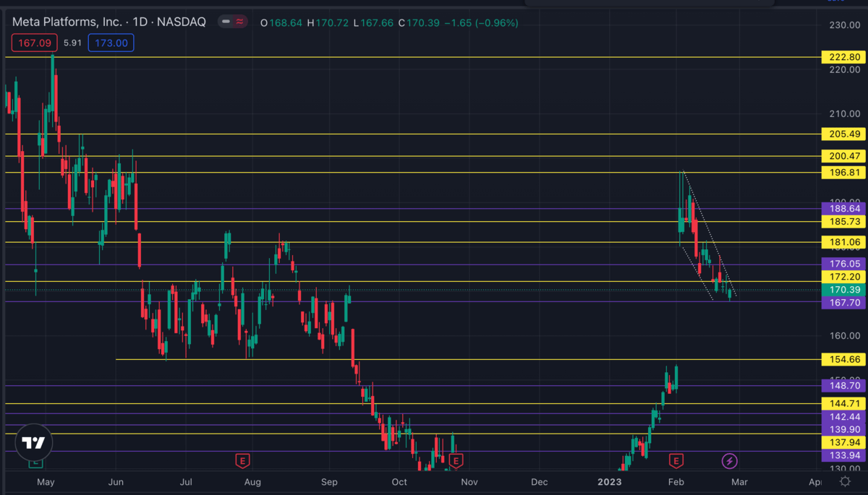The image size is (868, 495).
Task: Open the earnings marker between Oct and Nov
Action: (456, 460)
